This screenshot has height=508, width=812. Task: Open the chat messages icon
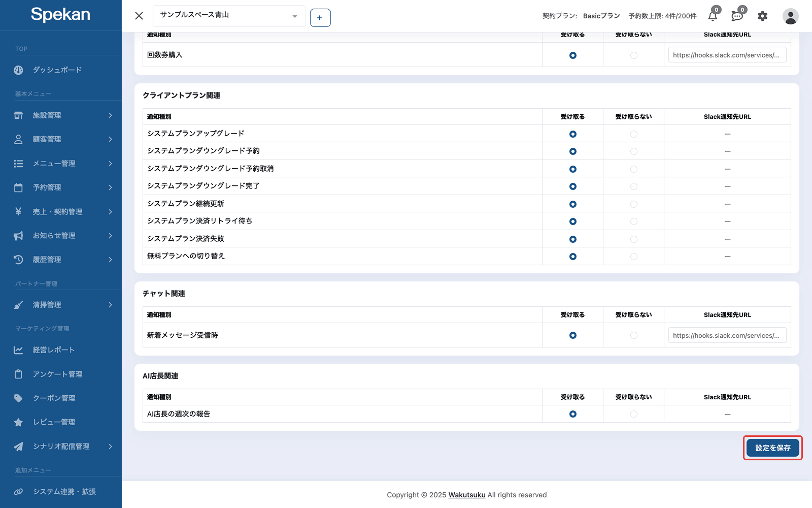point(737,16)
